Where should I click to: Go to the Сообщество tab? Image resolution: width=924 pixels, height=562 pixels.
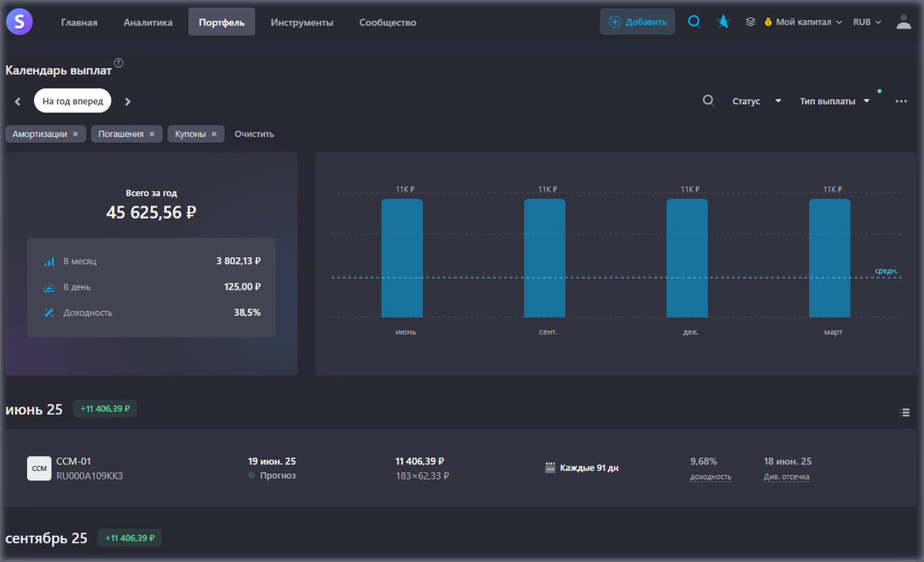[x=387, y=22]
